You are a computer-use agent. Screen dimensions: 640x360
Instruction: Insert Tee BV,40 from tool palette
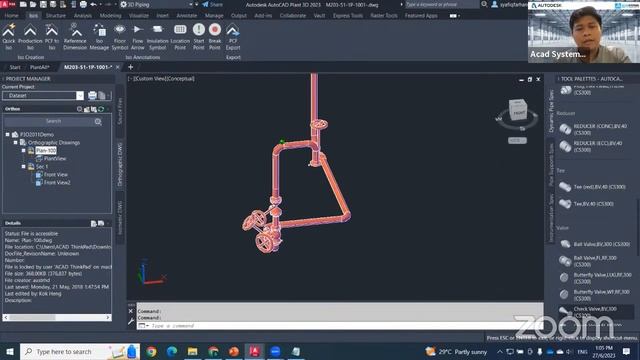(587, 204)
